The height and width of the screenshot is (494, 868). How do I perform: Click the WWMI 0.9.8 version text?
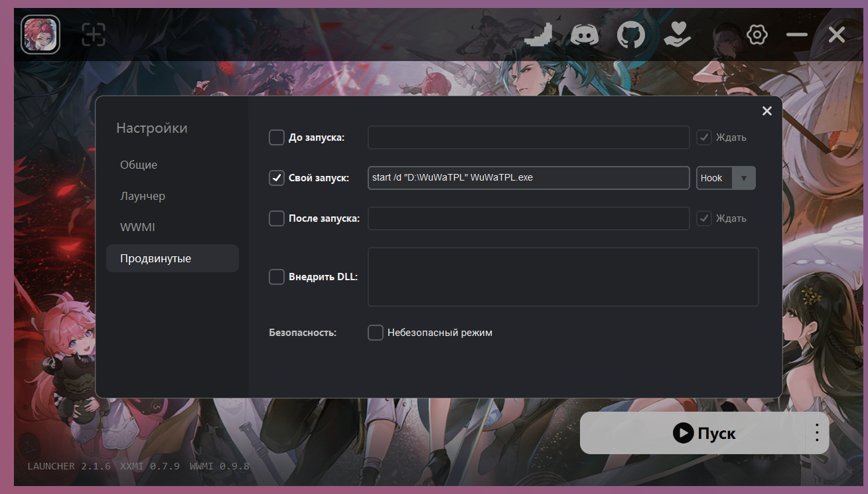tap(219, 466)
